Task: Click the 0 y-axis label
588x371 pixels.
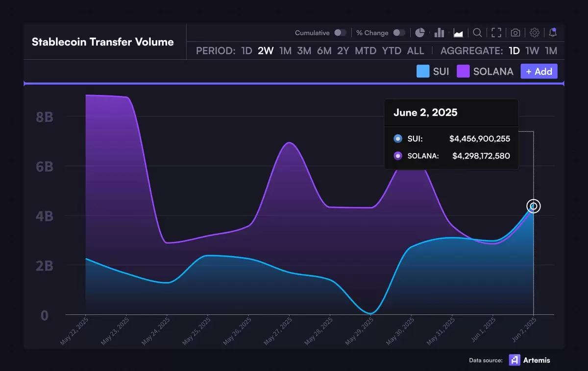Action: pos(45,315)
